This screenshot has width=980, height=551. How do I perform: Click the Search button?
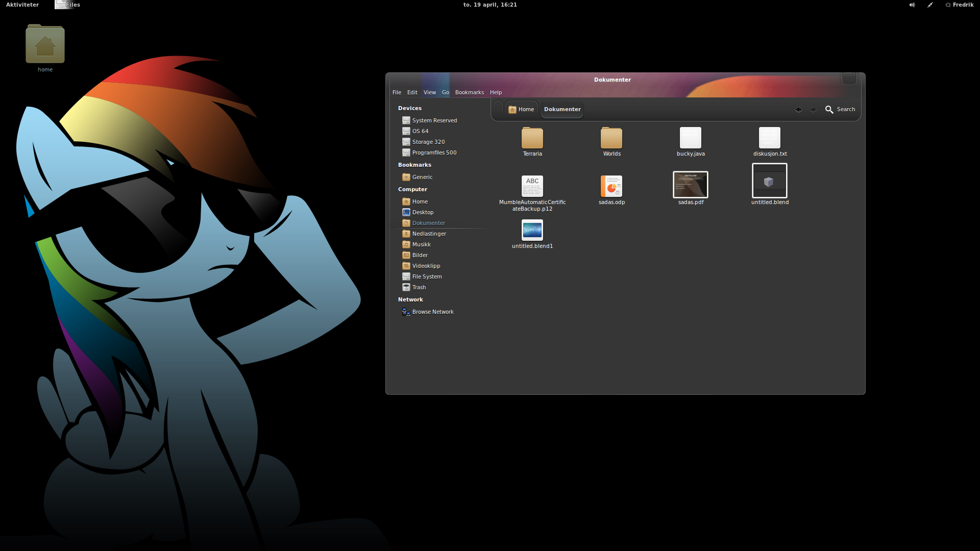(840, 109)
